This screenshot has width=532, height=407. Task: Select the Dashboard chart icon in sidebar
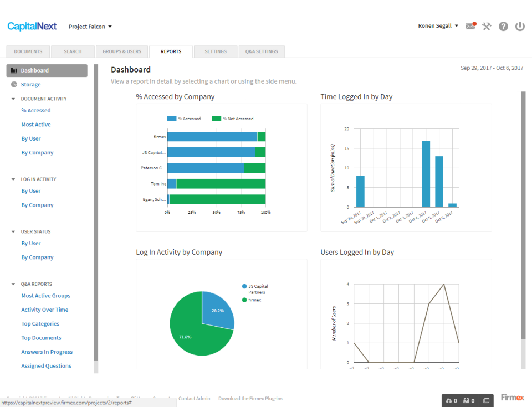[x=14, y=70]
